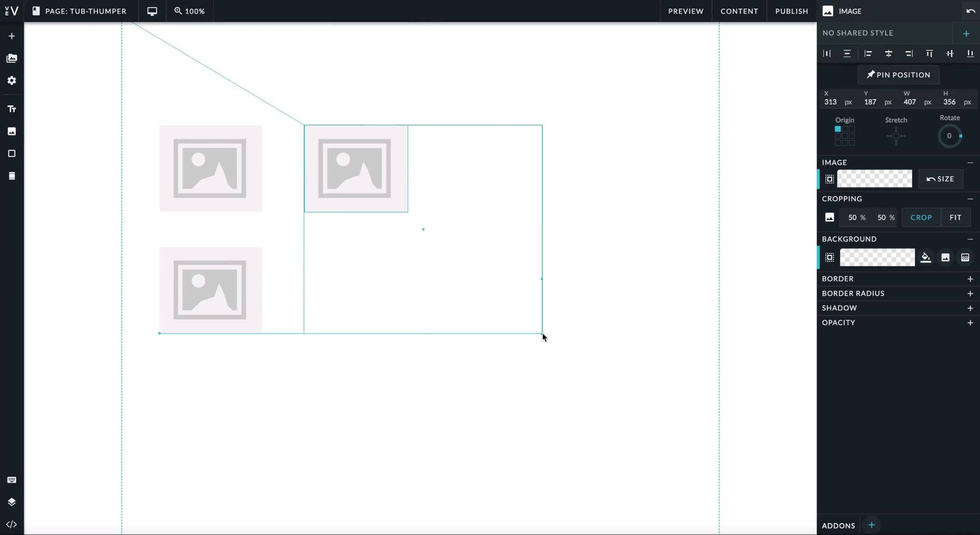Image resolution: width=980 pixels, height=535 pixels.
Task: Expand the BORDER section
Action: click(x=970, y=279)
